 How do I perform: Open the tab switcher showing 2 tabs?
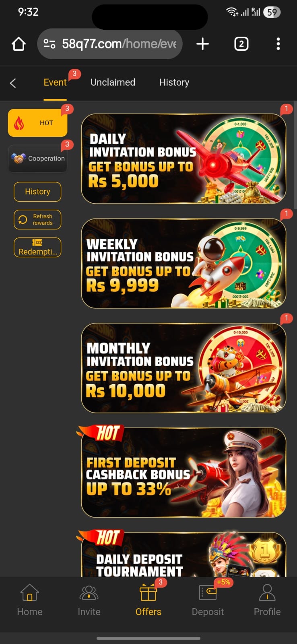pyautogui.click(x=241, y=44)
